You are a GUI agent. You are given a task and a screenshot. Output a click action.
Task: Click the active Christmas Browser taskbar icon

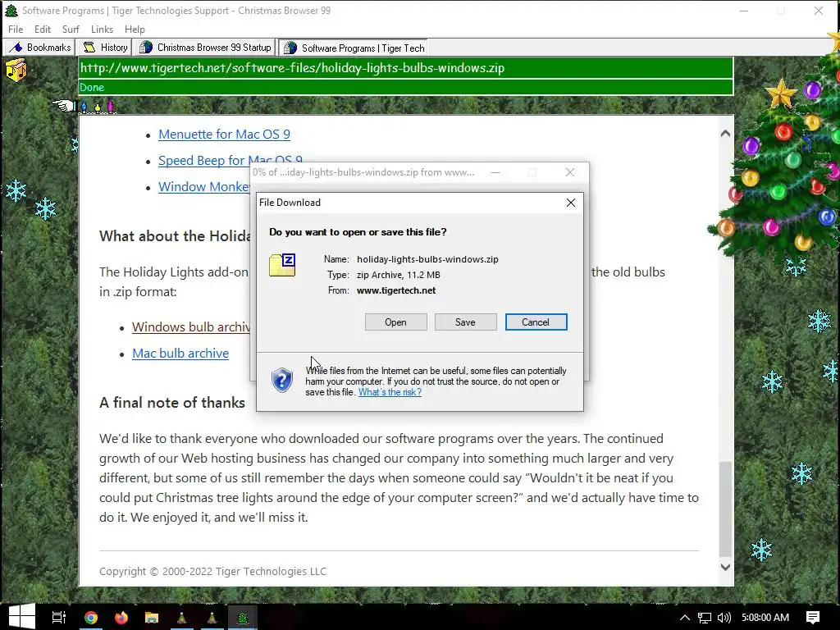243,618
